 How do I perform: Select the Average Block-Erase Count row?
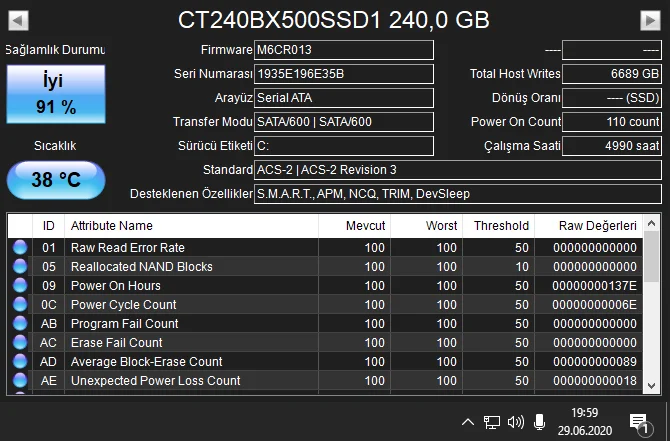coord(325,362)
